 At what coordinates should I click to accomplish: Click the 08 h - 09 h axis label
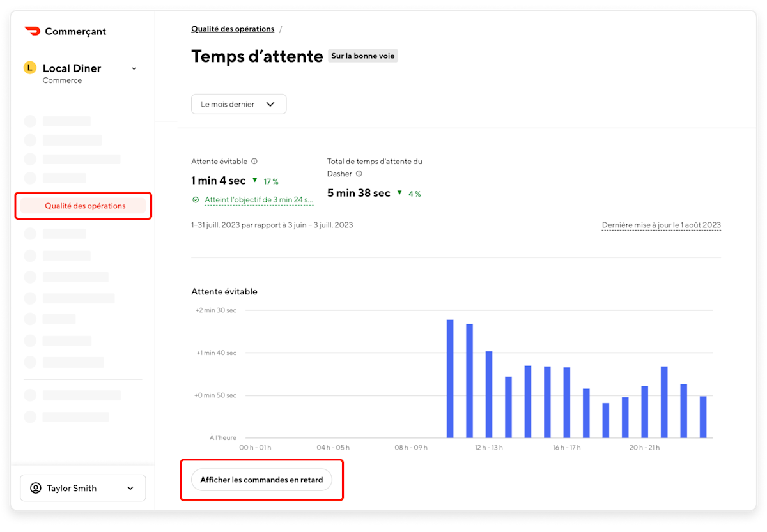(x=411, y=448)
